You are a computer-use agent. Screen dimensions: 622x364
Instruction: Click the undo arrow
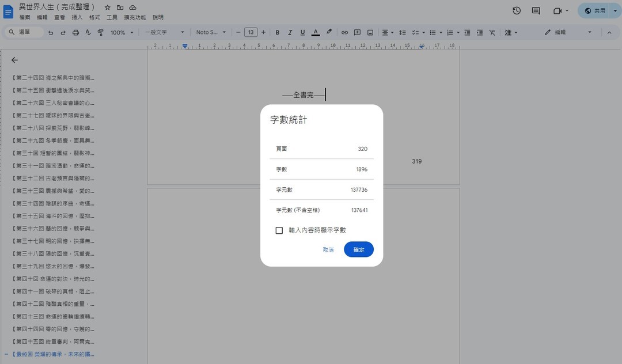(x=50, y=32)
